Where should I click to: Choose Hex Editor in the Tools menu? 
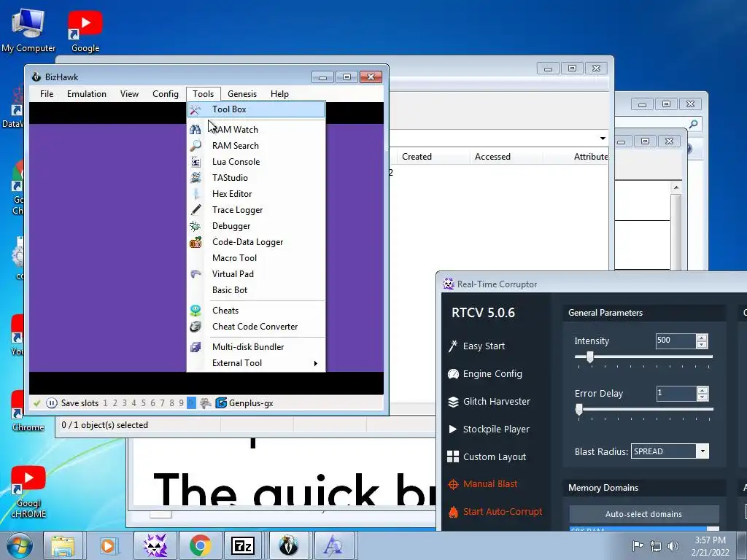click(x=256, y=194)
